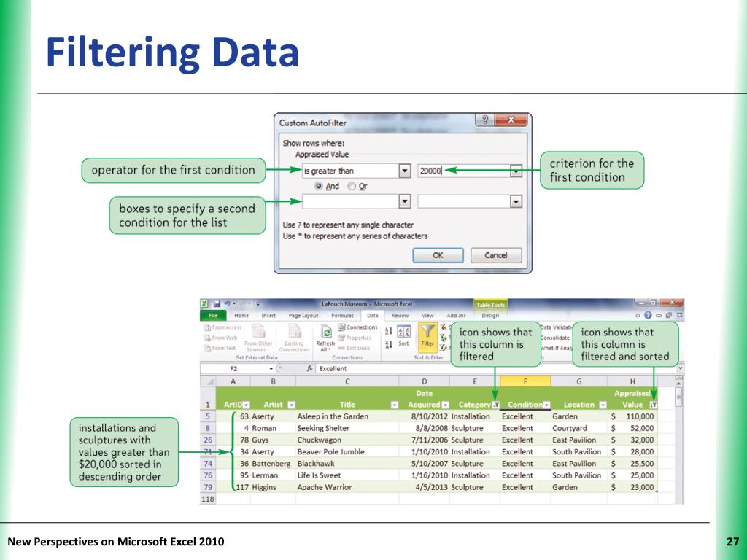Open the second criterion value dropdown
Screen dimensions: 747x560
coord(516,202)
